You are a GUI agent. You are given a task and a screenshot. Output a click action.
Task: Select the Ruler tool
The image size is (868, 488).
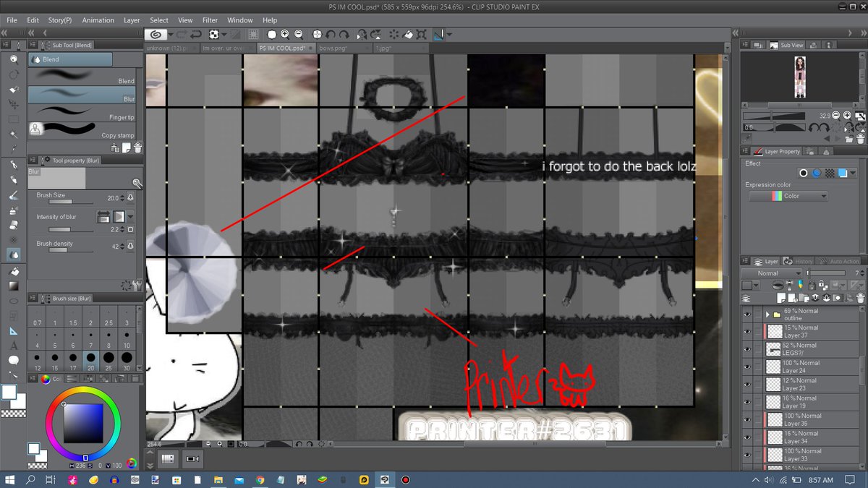point(14,330)
